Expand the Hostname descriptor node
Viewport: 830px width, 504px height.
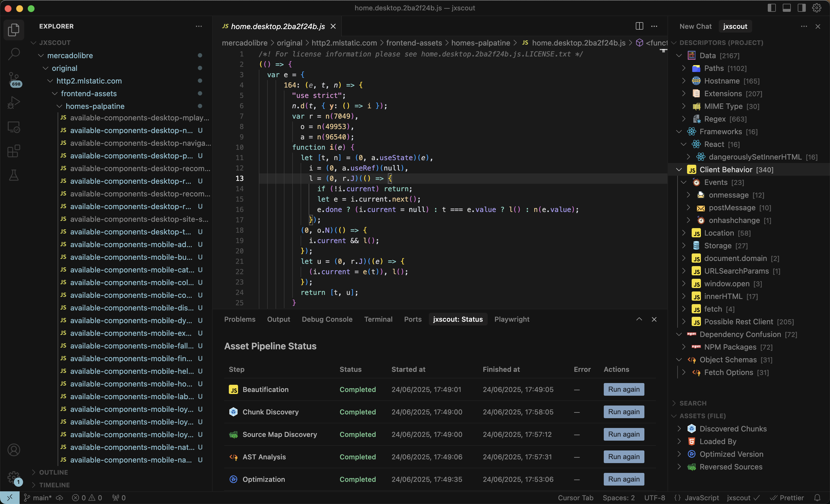[x=684, y=81]
